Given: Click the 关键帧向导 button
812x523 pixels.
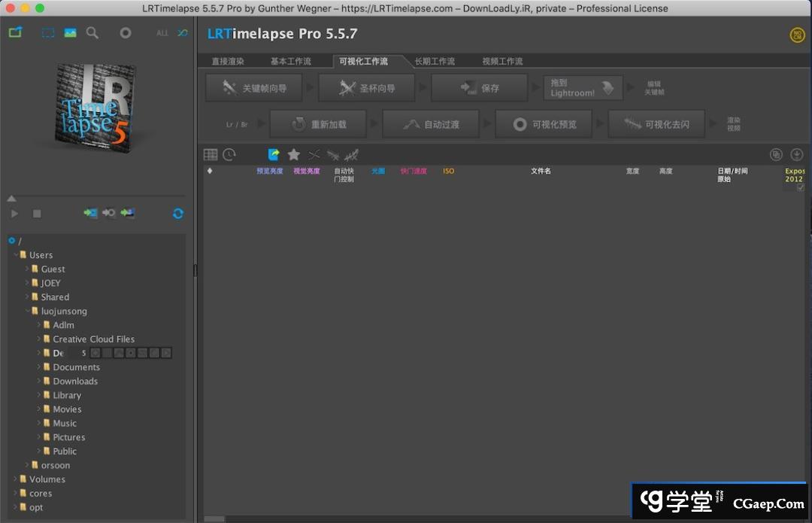Looking at the screenshot, I should 254,88.
